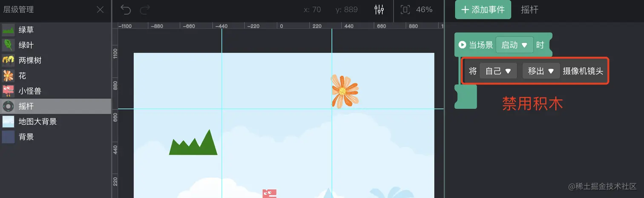Image resolution: width=644 pixels, height=198 pixels.
Task: Click the 添加事件 button
Action: point(483,9)
